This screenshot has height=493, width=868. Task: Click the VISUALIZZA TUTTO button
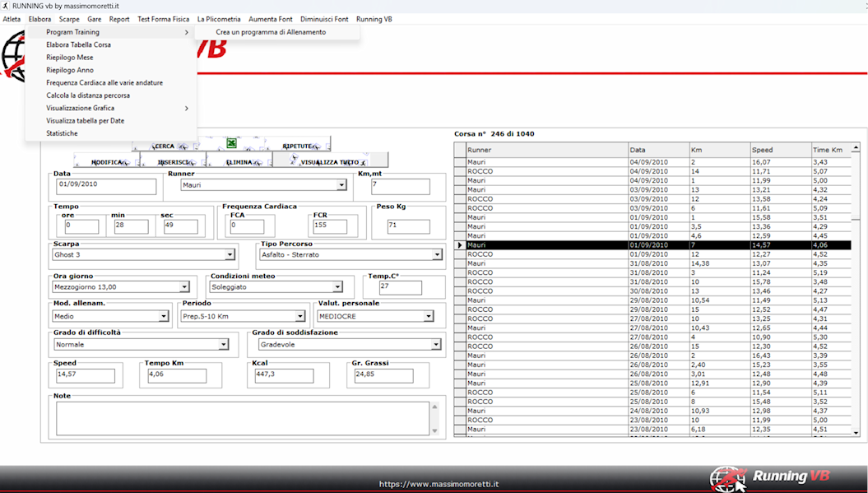[x=331, y=160]
